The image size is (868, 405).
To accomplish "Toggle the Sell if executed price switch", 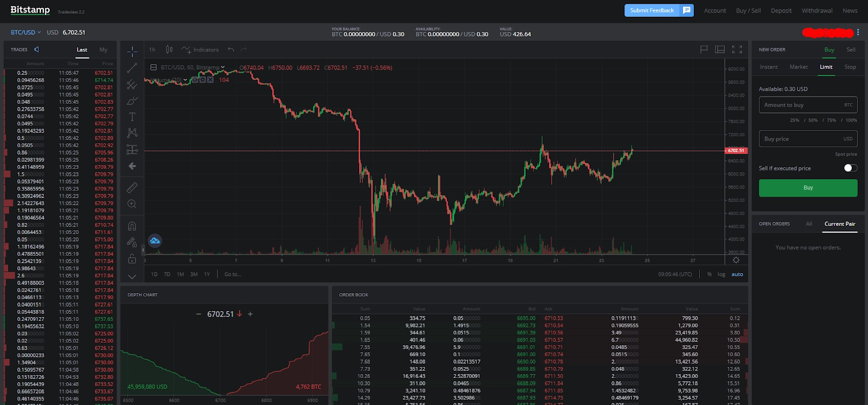I will (x=851, y=168).
